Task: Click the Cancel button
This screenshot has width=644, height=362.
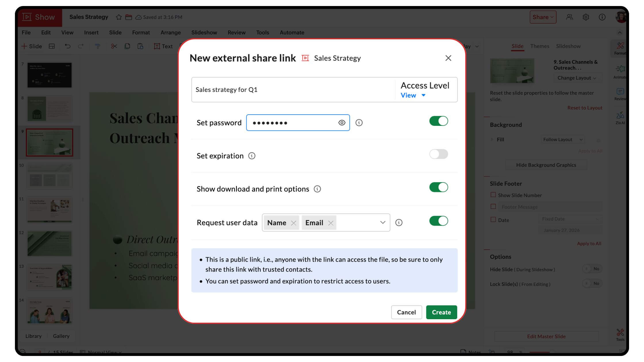Action: pyautogui.click(x=406, y=312)
